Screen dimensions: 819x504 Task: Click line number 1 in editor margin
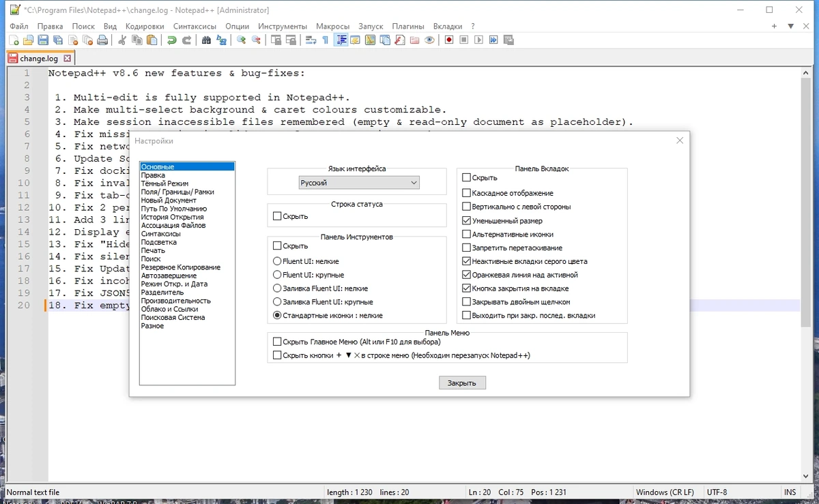26,73
